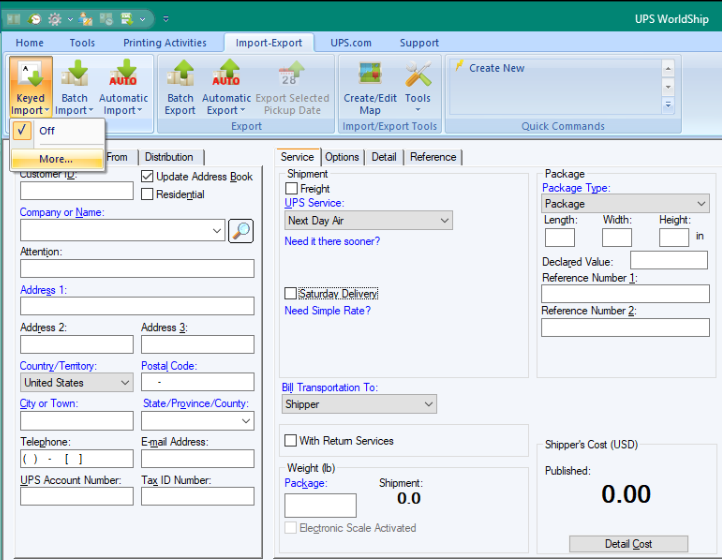This screenshot has width=722, height=560.
Task: Open the Bill Transportation To dropdown
Action: point(359,404)
